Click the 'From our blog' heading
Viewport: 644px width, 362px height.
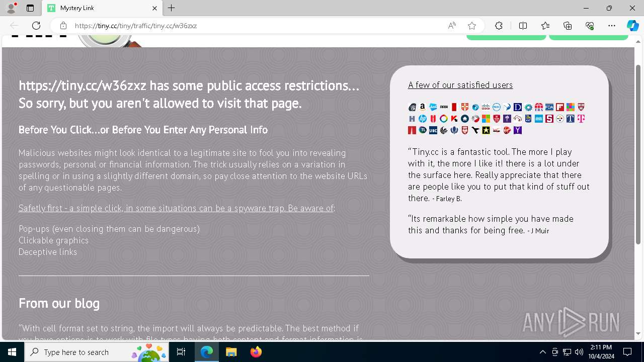click(59, 303)
